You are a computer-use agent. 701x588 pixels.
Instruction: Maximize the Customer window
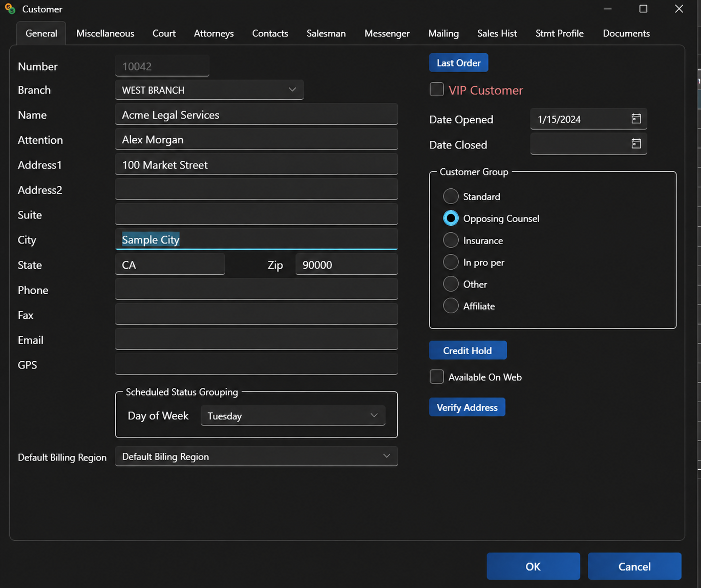coord(643,9)
